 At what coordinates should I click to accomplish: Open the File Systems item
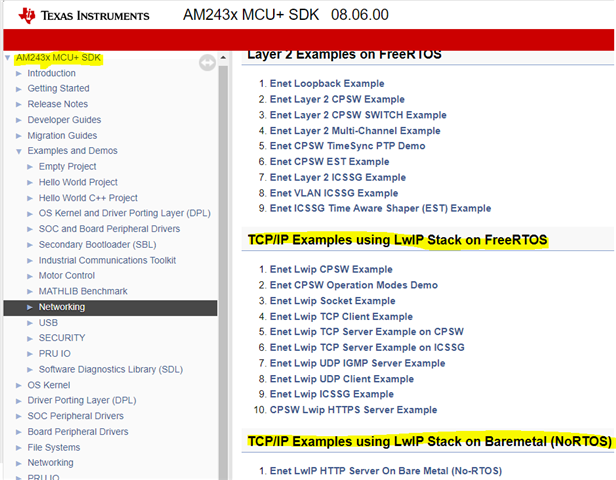(54, 447)
